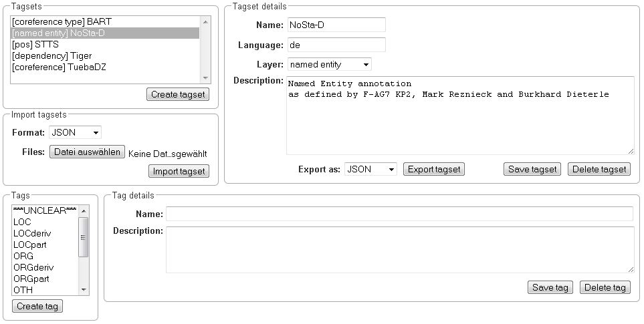Save the tagset
644x324 pixels.
coord(532,169)
